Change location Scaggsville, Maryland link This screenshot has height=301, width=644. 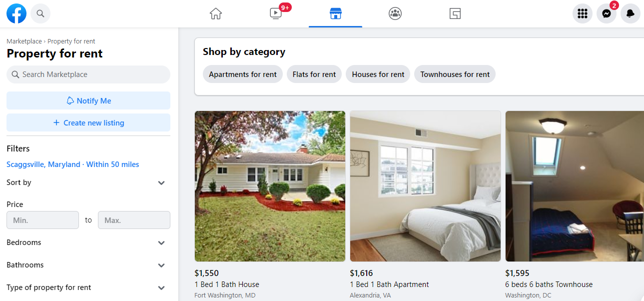(x=73, y=164)
